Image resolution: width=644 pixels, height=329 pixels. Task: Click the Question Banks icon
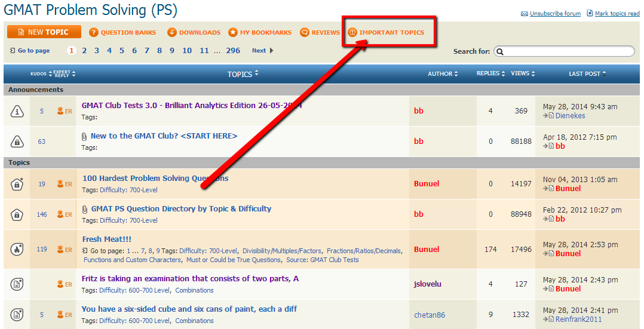(94, 32)
